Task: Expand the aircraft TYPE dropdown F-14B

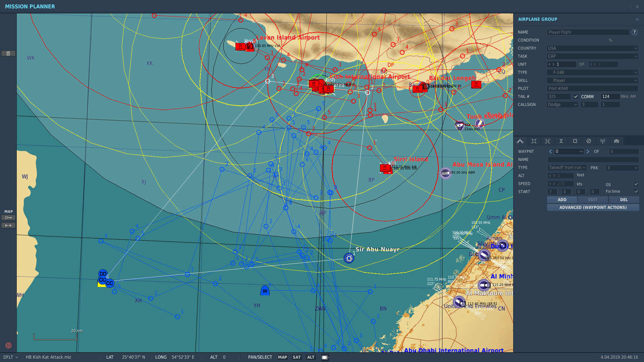Action: [593, 72]
